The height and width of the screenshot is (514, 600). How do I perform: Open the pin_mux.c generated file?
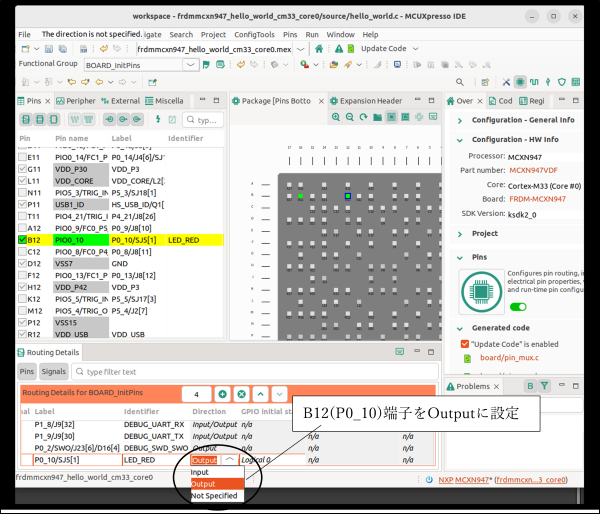[x=509, y=357]
